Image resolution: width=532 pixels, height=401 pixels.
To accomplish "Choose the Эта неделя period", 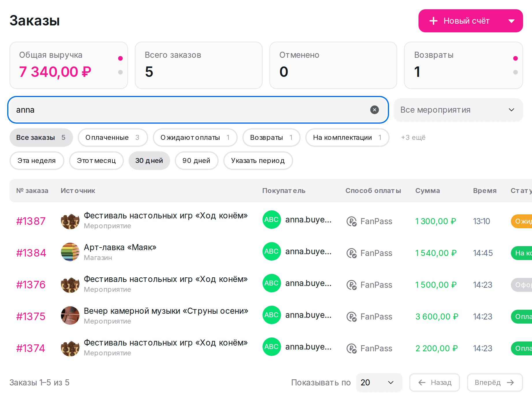I will click(37, 161).
